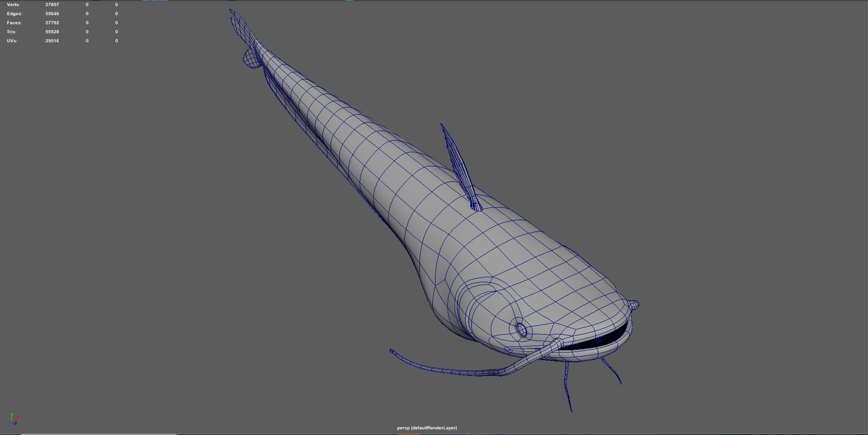The image size is (868, 435).
Task: Click the vertex count value 27857
Action: pos(52,5)
